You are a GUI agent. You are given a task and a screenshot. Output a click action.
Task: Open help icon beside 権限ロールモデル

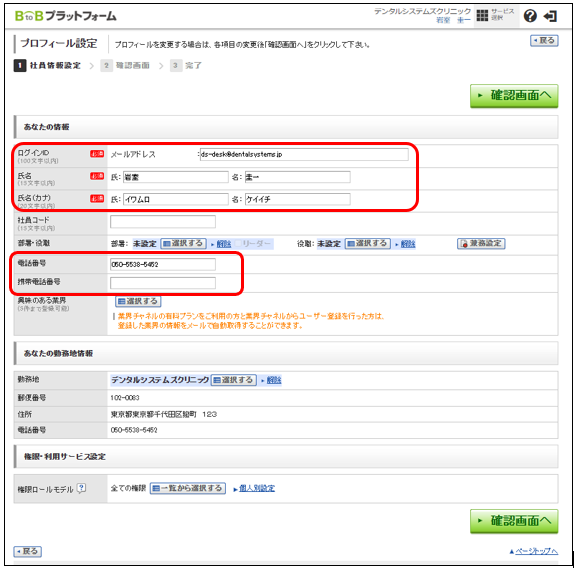[x=81, y=488]
